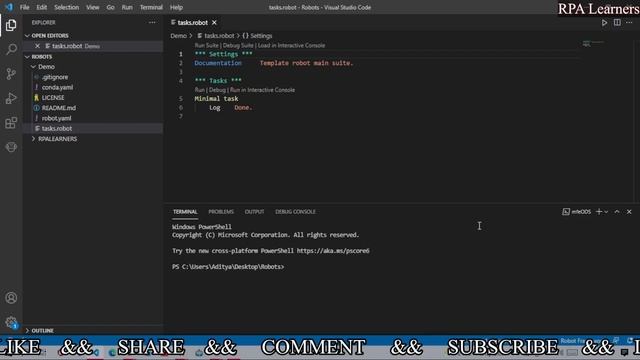Add a new terminal with plus icon
The height and width of the screenshot is (360, 640).
599,211
